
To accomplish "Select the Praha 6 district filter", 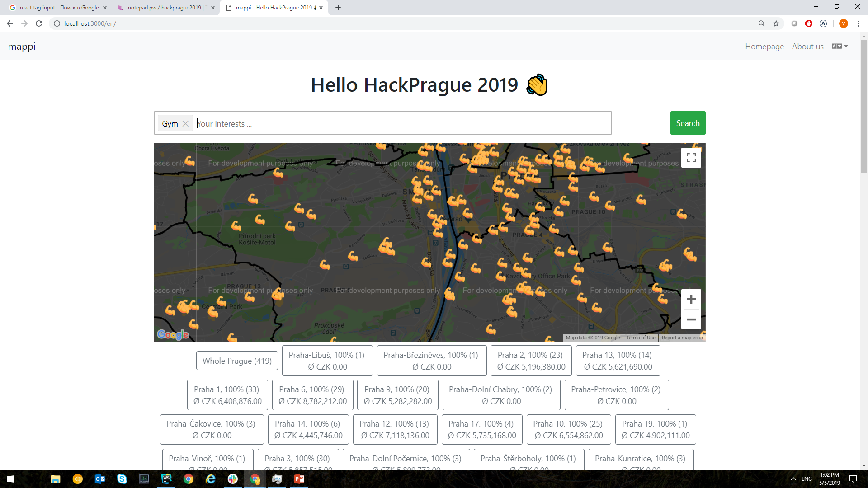I will coord(312,395).
